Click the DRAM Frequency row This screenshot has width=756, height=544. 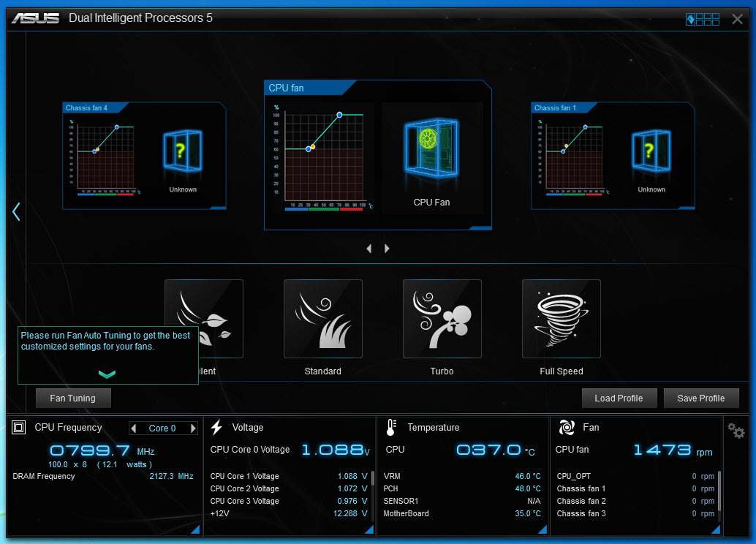pyautogui.click(x=103, y=476)
